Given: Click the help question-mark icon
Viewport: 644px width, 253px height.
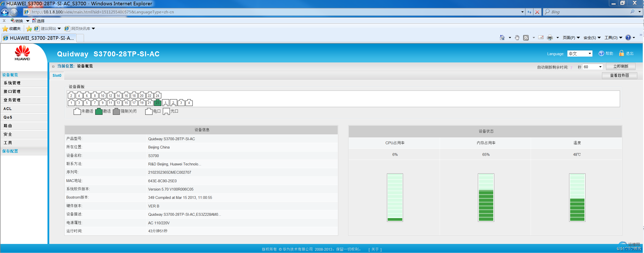Looking at the screenshot, I should (601, 53).
